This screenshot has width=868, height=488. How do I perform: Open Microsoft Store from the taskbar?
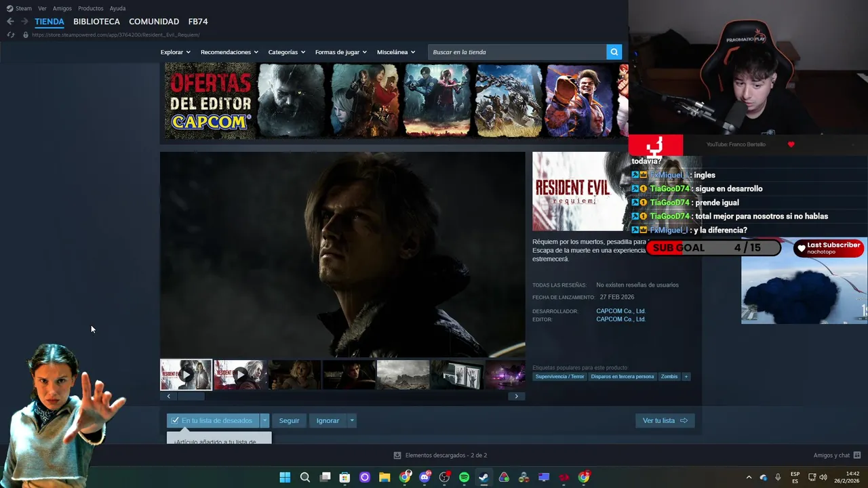coord(344,477)
